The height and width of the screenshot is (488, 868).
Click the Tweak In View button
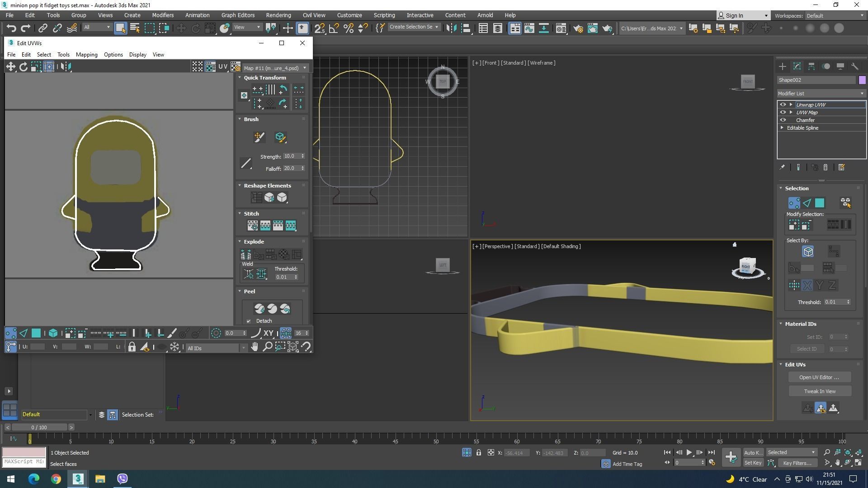click(819, 391)
